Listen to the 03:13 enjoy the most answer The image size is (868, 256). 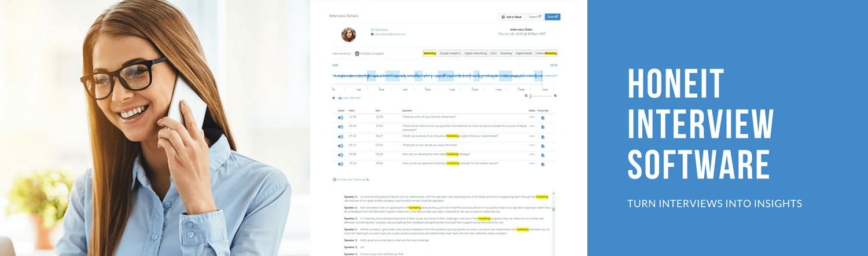pyautogui.click(x=340, y=146)
